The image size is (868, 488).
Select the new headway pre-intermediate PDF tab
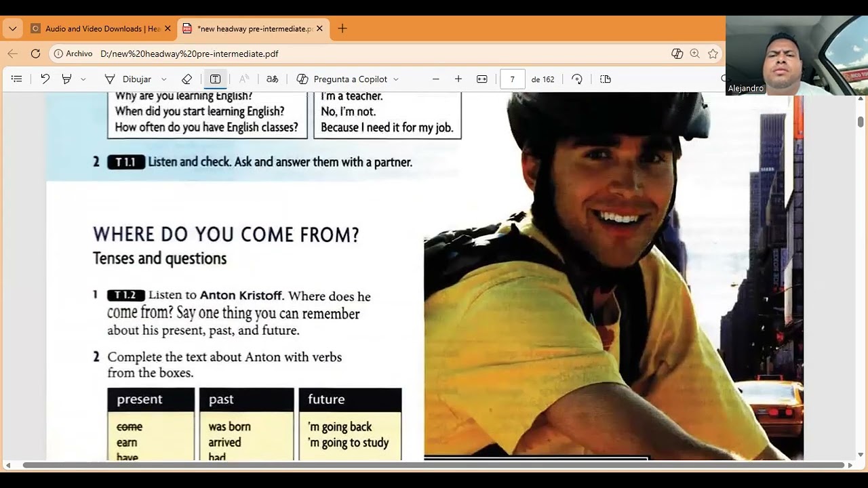coord(254,28)
